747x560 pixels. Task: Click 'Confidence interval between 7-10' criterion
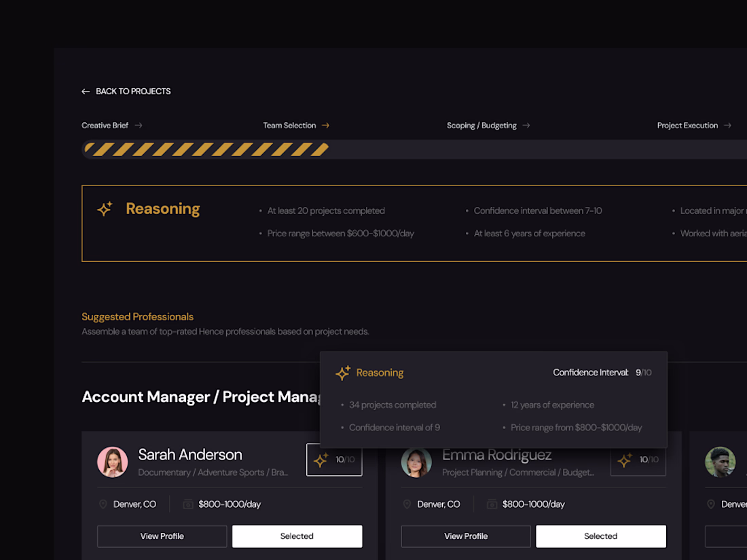[537, 210]
